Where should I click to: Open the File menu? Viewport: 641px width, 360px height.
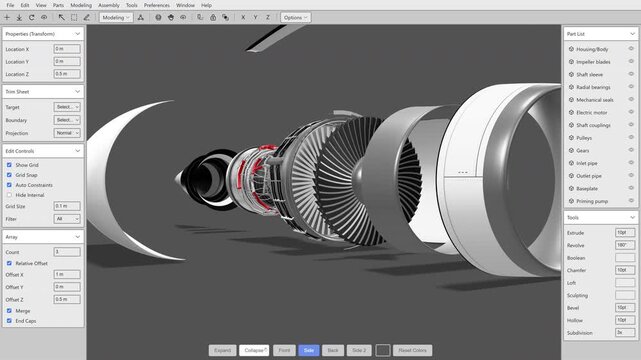point(10,5)
